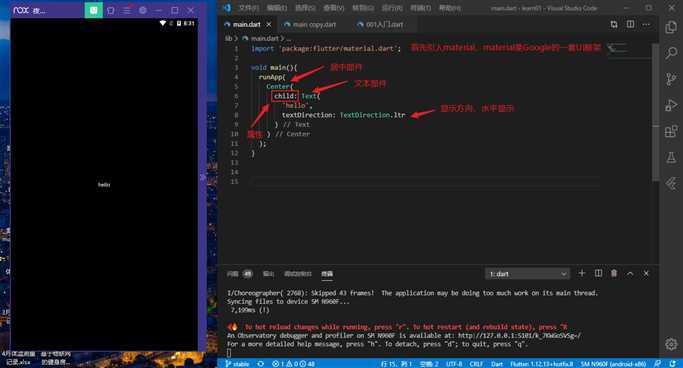
Task: Switch to the Debug Console panel tab
Action: pyautogui.click(x=298, y=273)
